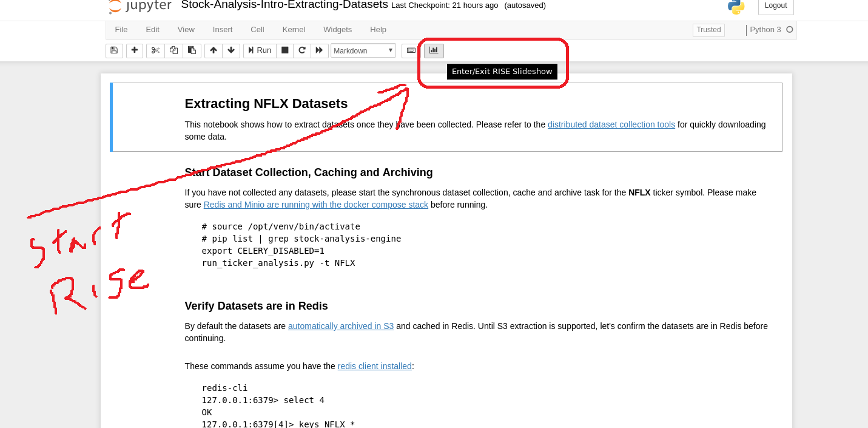Open Redis and Minio docker compose stack link

[x=316, y=205]
